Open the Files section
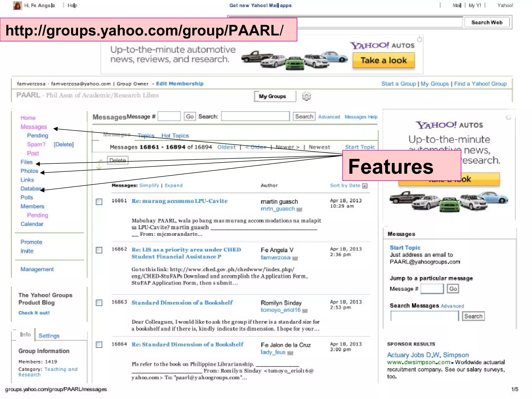The width and height of the screenshot is (532, 399). click(26, 162)
